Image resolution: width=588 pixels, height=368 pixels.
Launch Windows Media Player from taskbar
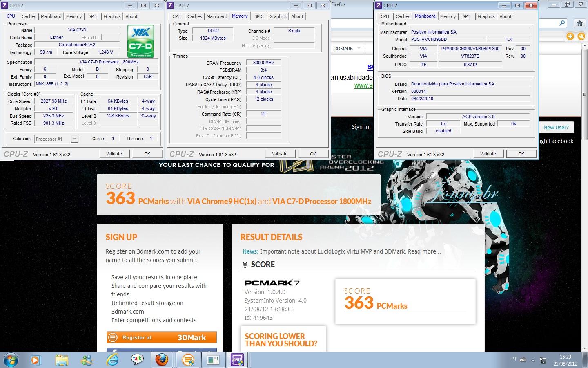[36, 360]
